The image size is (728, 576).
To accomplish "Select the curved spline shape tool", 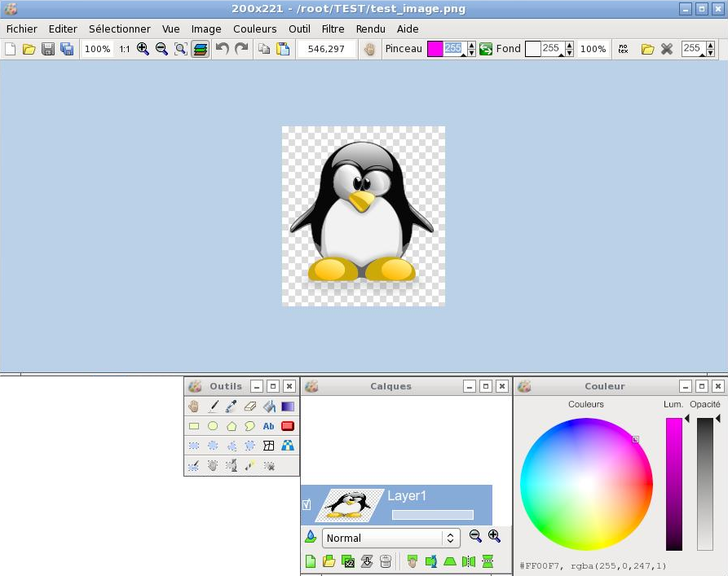I will (x=249, y=426).
